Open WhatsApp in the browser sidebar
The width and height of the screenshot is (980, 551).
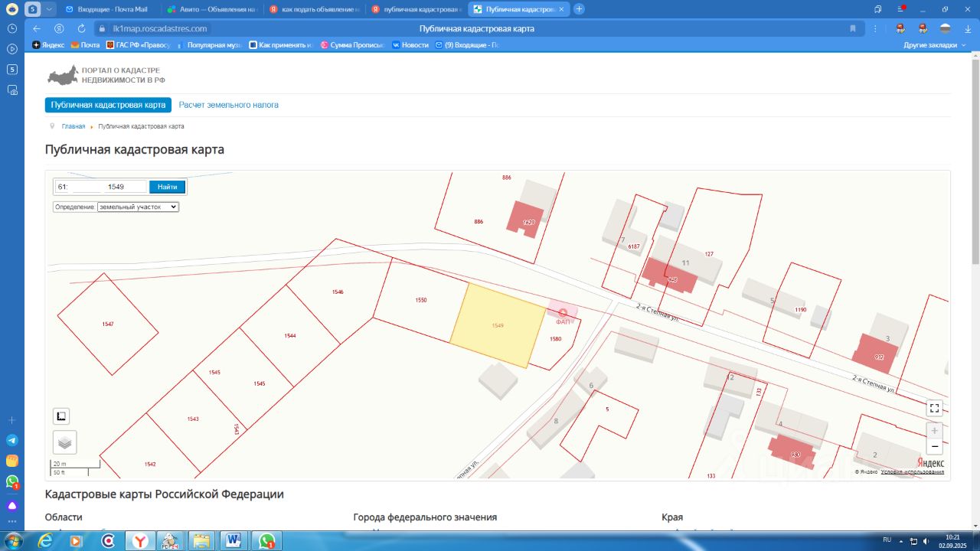click(12, 481)
